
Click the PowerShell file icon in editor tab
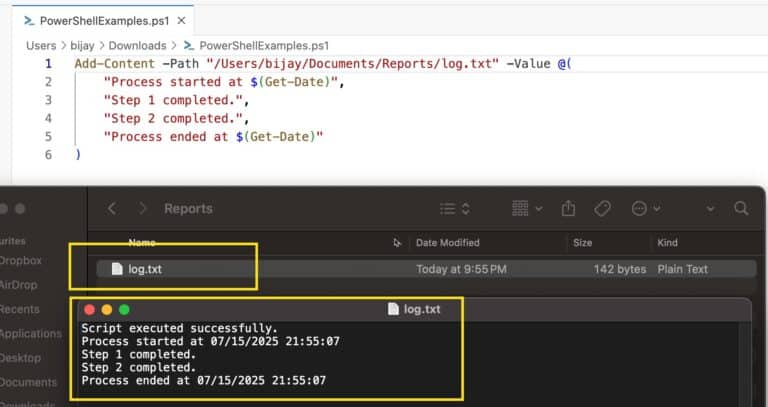(29, 21)
